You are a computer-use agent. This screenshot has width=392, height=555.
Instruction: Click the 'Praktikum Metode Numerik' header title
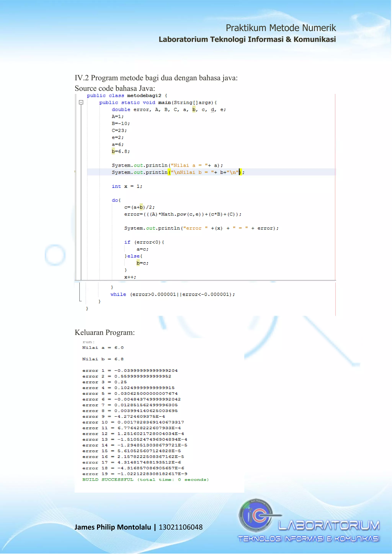click(281, 28)
